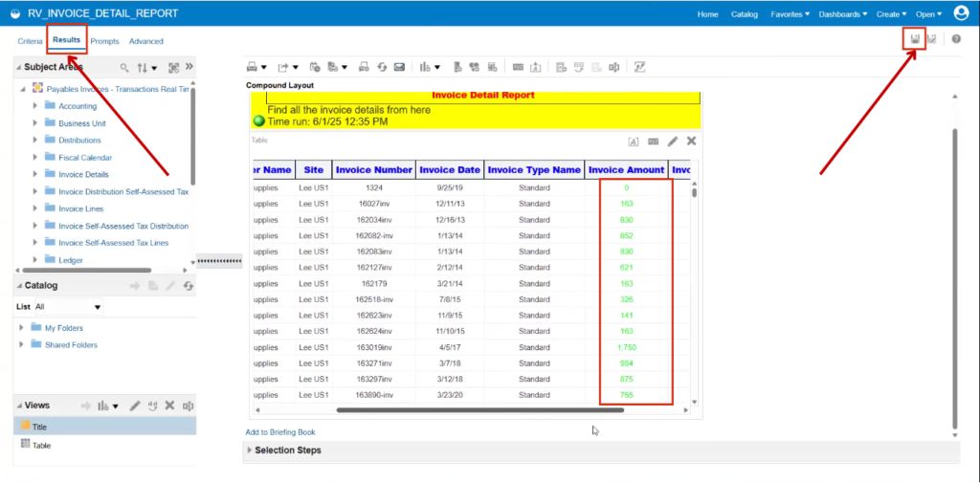The width and height of the screenshot is (980, 483).
Task: Click the Save As icon
Action: (x=932, y=39)
